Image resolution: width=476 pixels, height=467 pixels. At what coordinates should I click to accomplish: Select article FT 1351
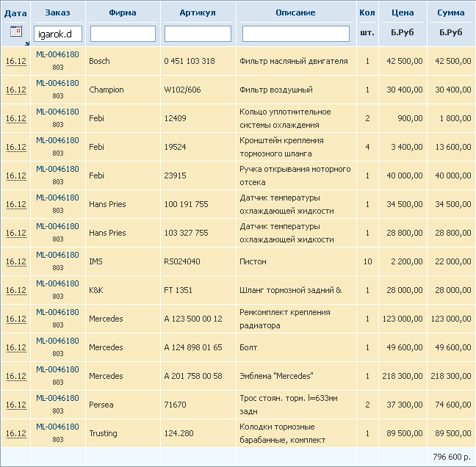coord(178,290)
